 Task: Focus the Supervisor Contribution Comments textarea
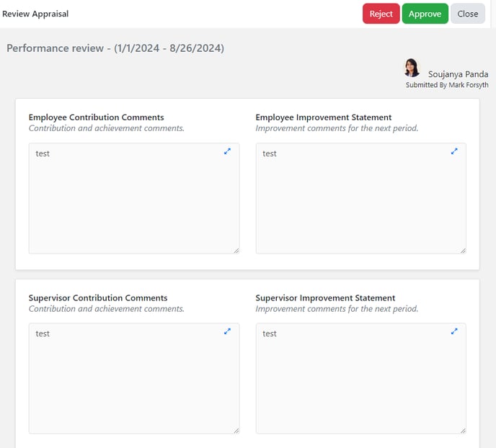point(134,378)
